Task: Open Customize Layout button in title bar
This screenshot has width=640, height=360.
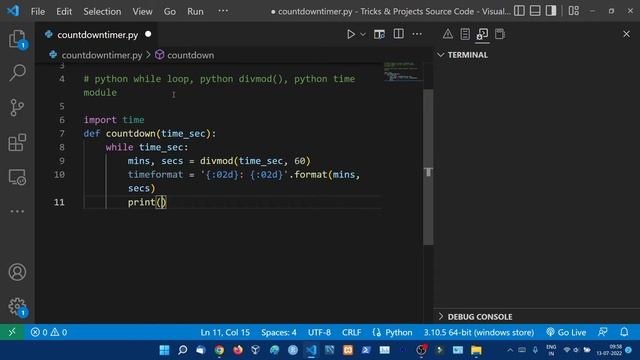Action: point(574,11)
